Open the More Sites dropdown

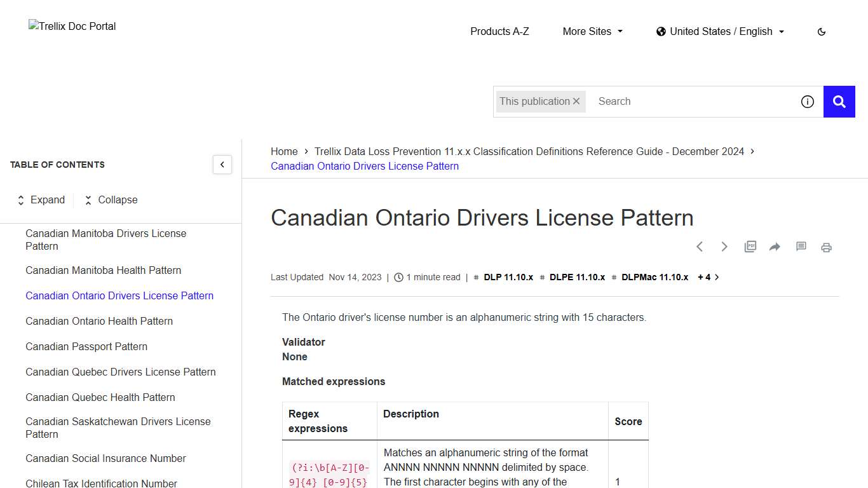point(592,31)
